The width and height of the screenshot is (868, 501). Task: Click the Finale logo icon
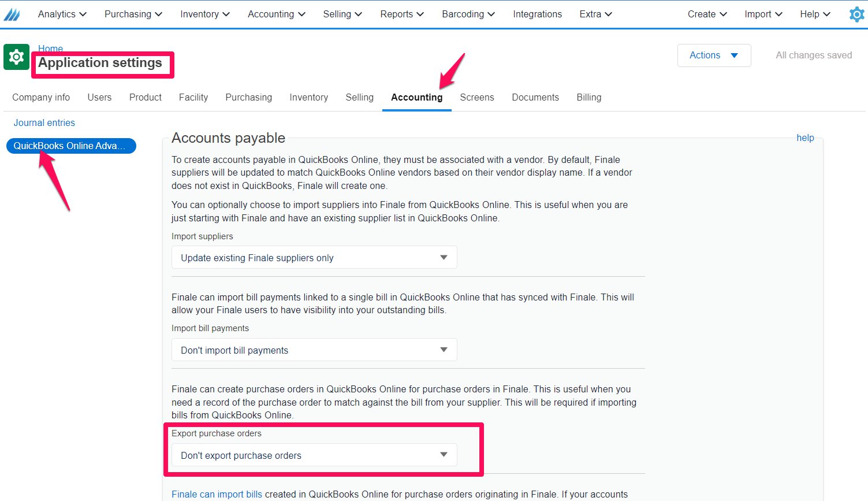point(12,14)
